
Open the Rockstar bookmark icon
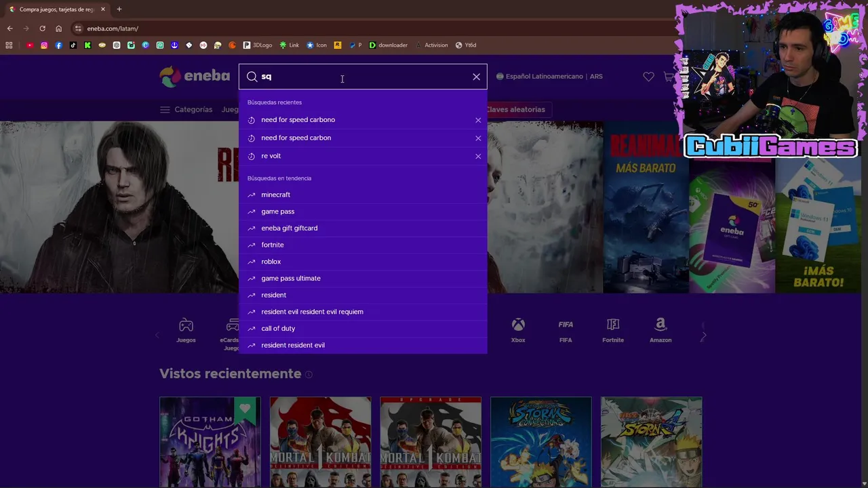click(x=338, y=45)
